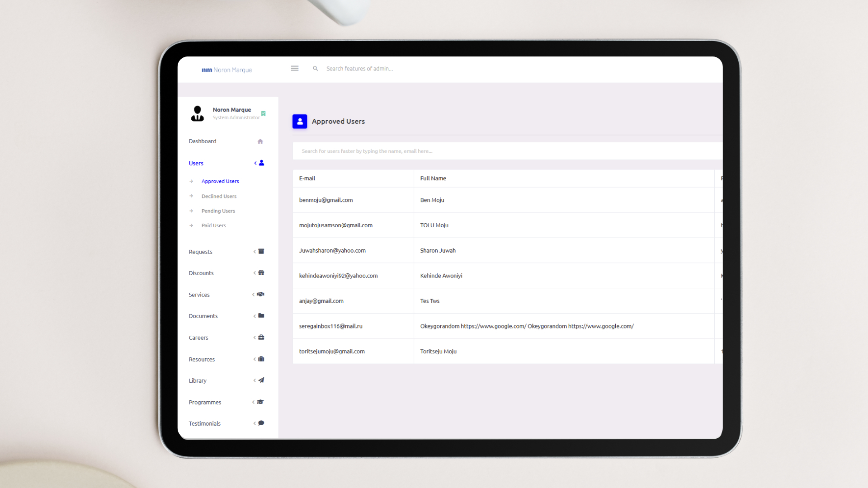The image size is (868, 488).
Task: Click the Noron Marque logo
Action: coord(226,70)
